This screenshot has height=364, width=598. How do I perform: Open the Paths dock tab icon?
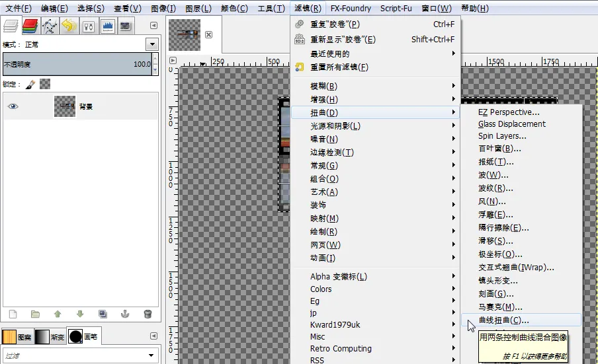pyautogui.click(x=49, y=26)
